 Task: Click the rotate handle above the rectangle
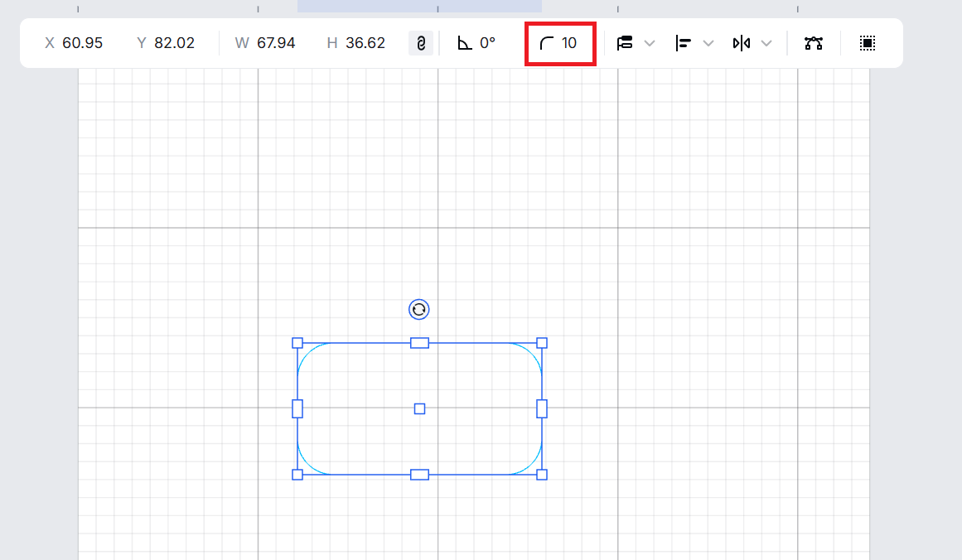click(x=419, y=310)
